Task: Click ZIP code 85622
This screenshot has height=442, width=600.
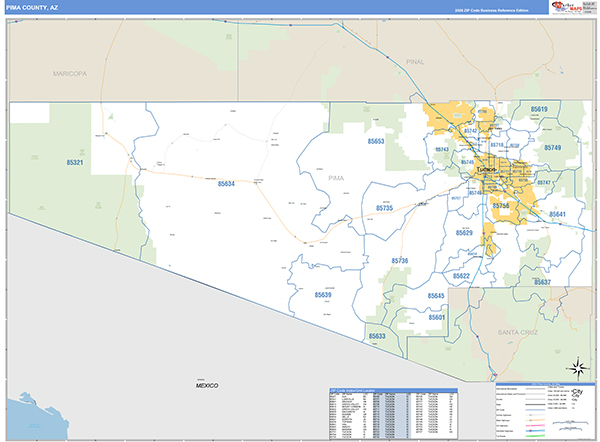Action: coord(461,276)
